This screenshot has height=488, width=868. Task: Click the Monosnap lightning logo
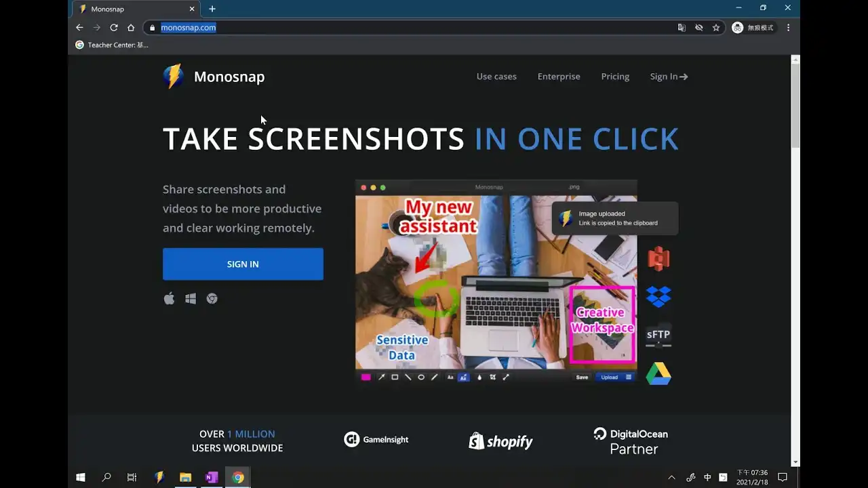point(173,77)
